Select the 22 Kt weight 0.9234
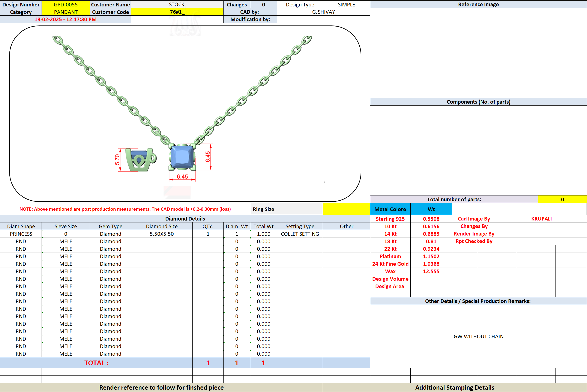Viewport: 587px width, 392px height. point(431,249)
